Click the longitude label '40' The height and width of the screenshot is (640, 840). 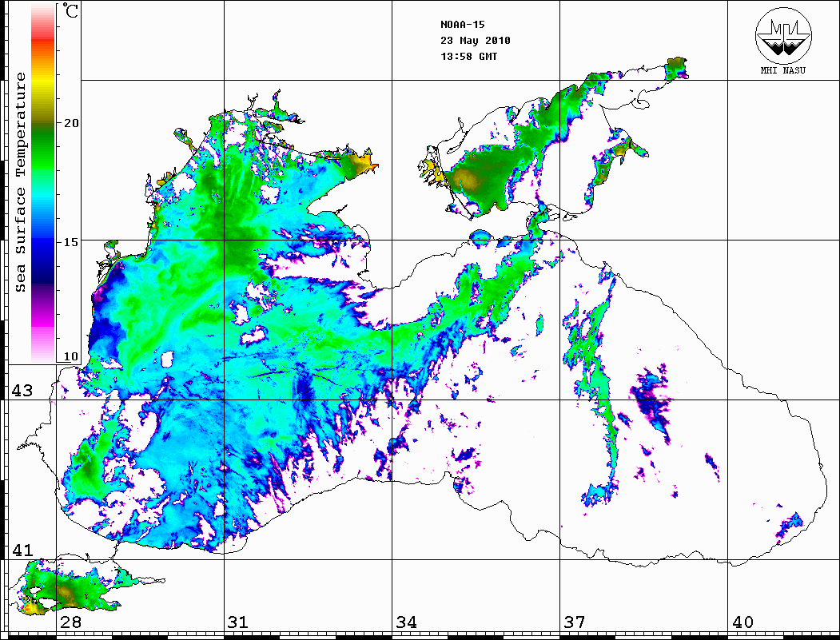(x=742, y=622)
